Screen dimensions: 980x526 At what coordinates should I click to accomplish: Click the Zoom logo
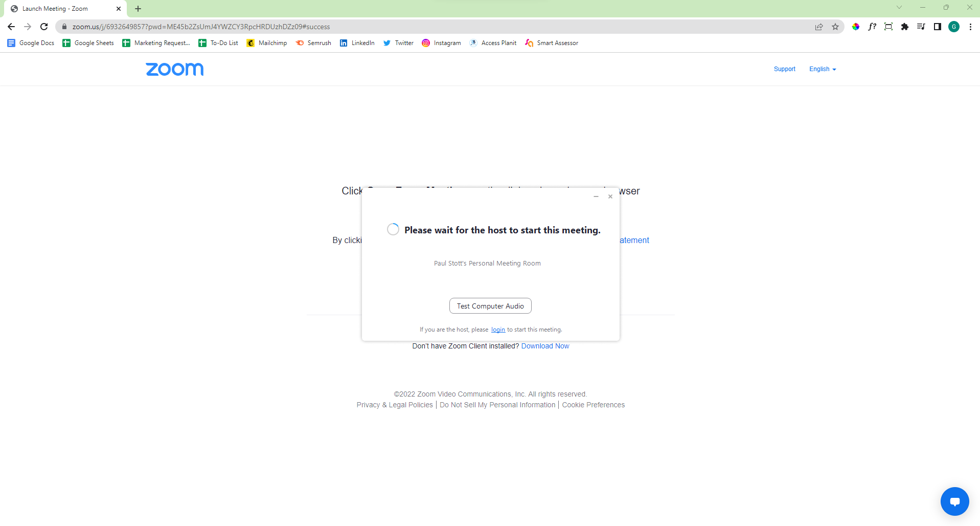point(175,69)
